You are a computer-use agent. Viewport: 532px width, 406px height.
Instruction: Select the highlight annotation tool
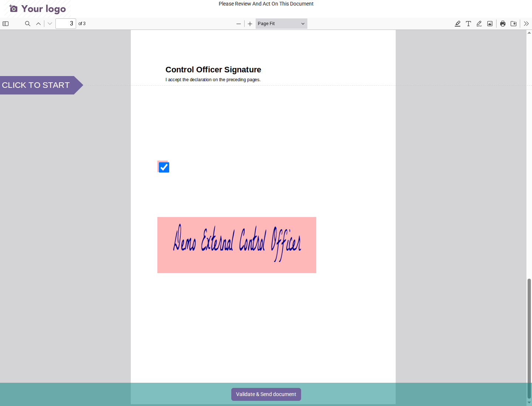458,24
